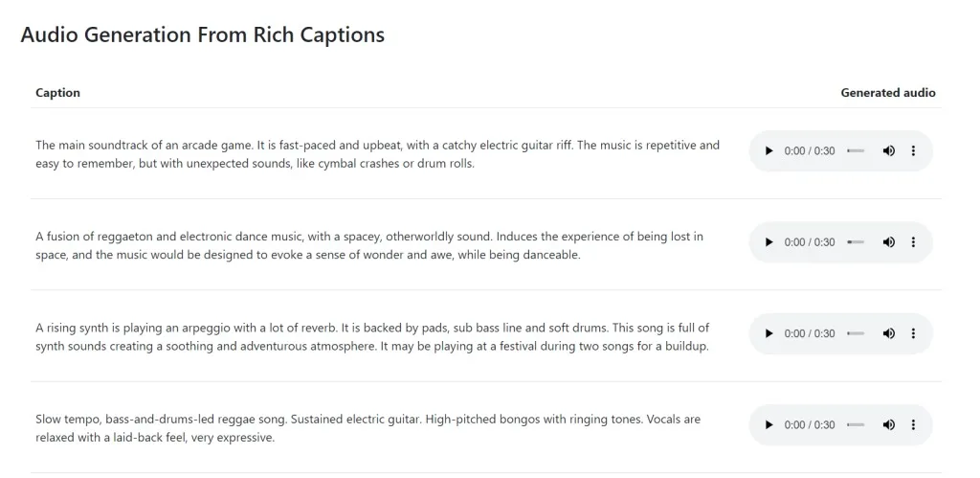Mute the rising synth audio player
Image resolution: width=980 pixels, height=478 pixels.
coord(889,333)
